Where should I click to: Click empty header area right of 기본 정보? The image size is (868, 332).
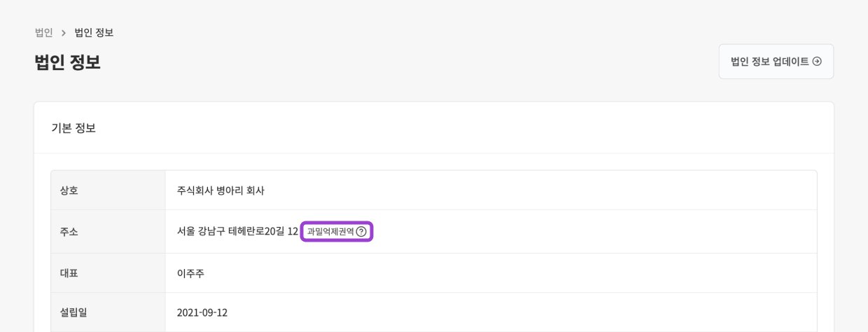click(455, 127)
